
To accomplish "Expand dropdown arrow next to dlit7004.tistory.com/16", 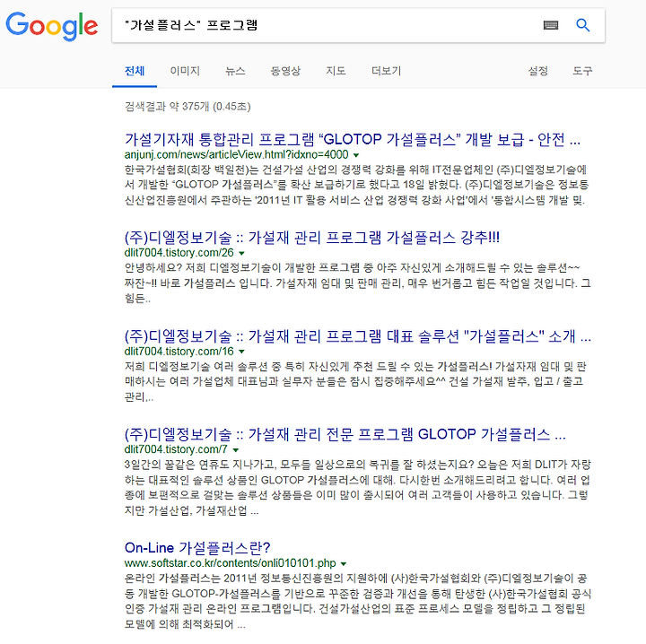I will [241, 352].
